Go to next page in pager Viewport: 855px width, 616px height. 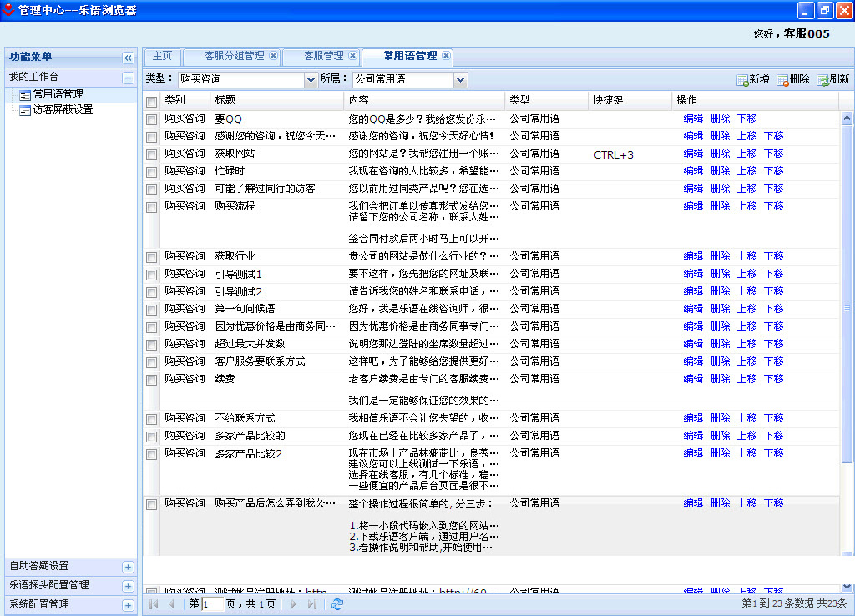294,604
